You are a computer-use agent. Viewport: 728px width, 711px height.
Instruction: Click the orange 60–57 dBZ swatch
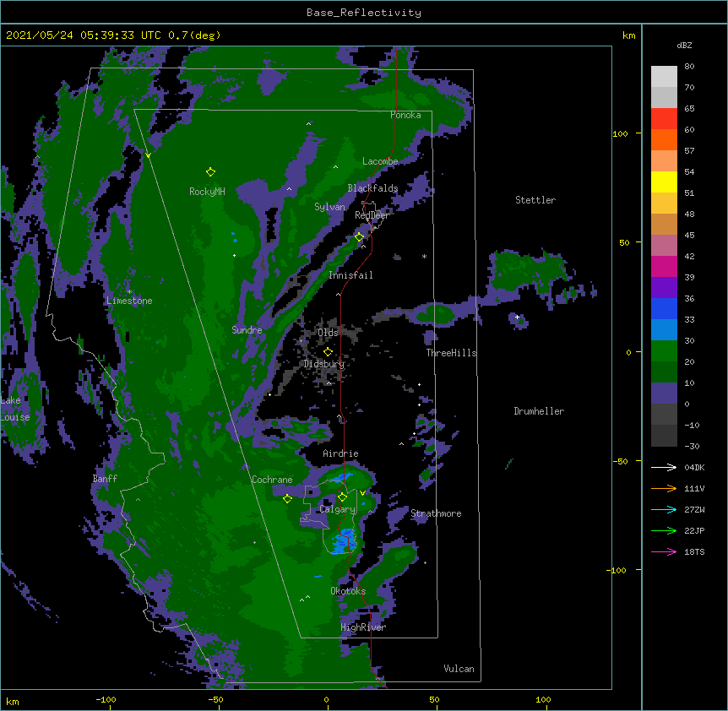pyautogui.click(x=664, y=139)
